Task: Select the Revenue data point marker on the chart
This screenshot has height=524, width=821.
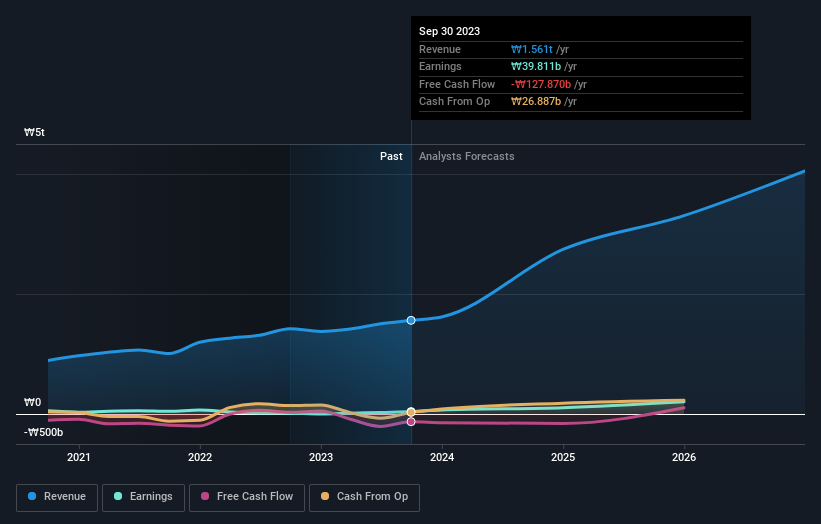Action: click(411, 320)
